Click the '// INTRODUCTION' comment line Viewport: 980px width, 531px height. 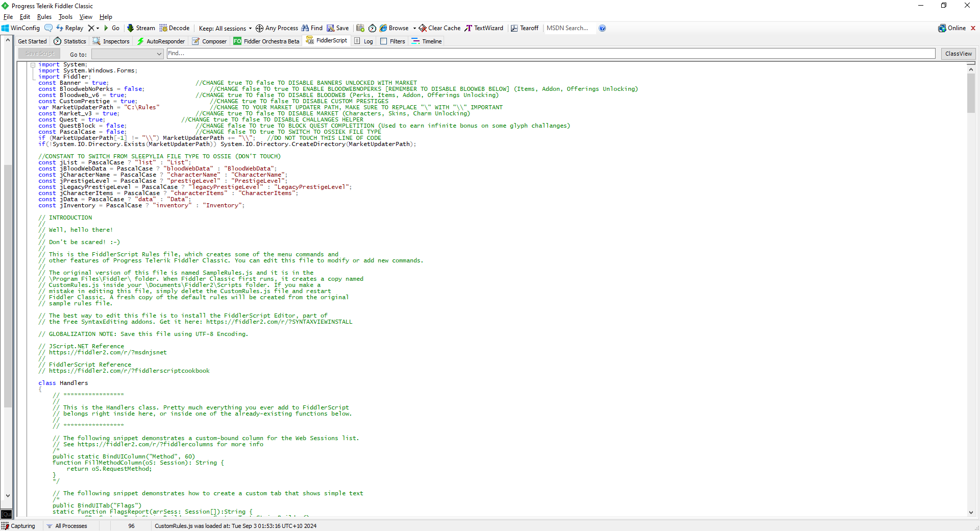65,218
